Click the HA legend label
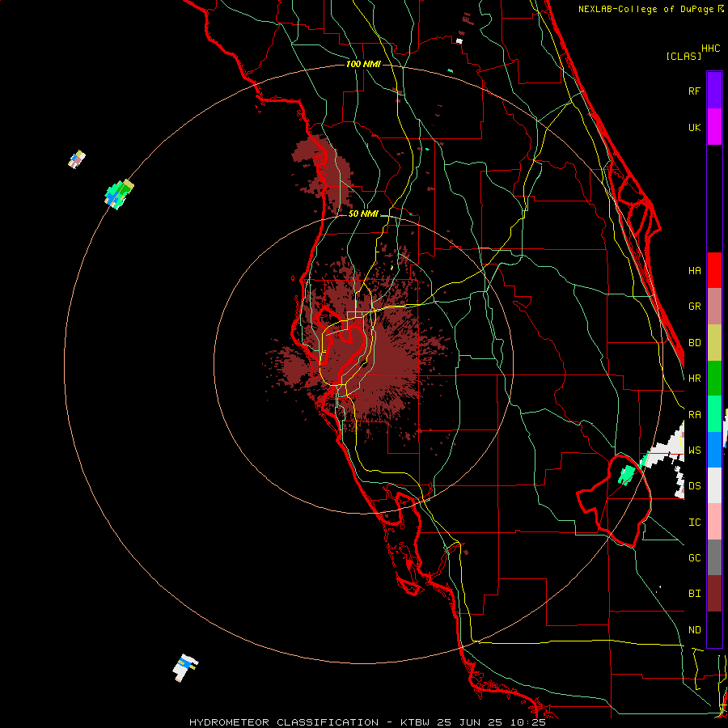 tap(695, 271)
